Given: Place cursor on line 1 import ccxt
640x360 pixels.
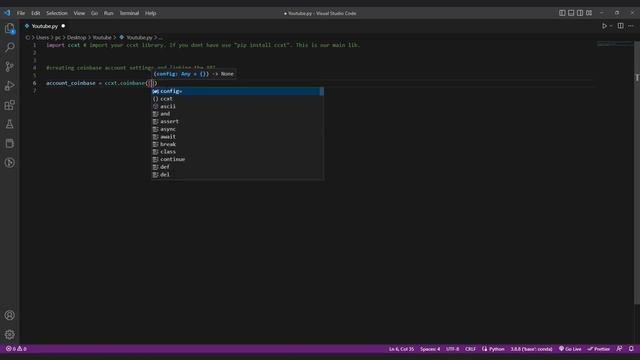Looking at the screenshot, I should [x=63, y=45].
